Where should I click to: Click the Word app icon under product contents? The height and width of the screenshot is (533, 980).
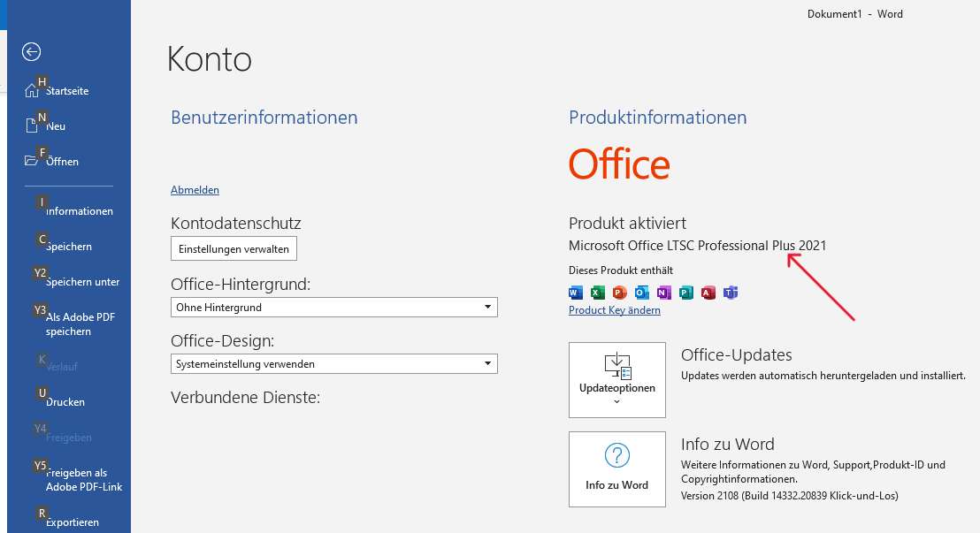[576, 293]
